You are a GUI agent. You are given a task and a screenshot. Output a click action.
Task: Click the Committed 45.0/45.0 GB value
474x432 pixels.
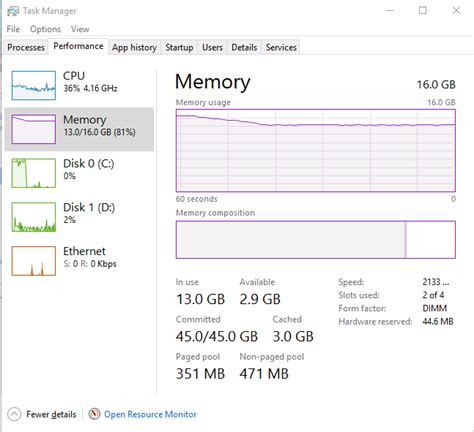(x=217, y=336)
